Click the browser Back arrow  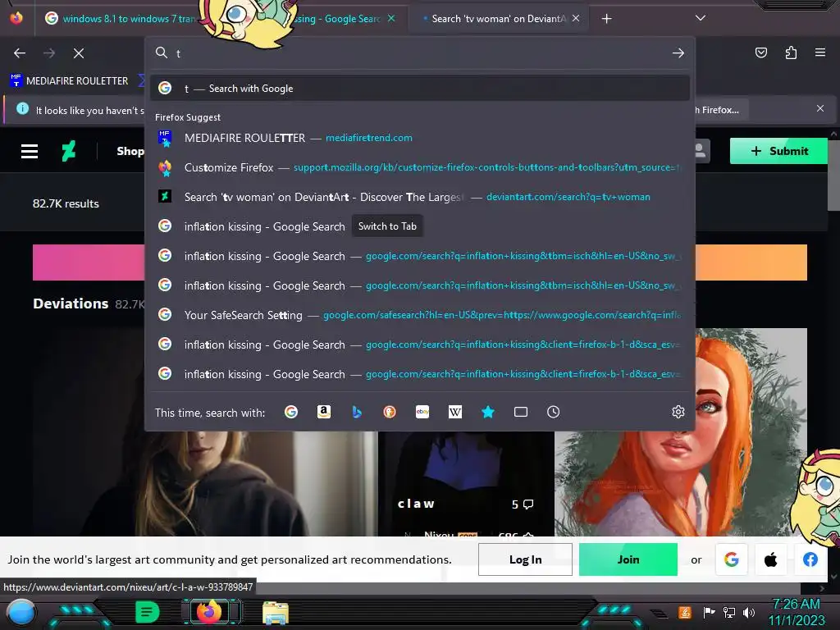click(x=20, y=53)
